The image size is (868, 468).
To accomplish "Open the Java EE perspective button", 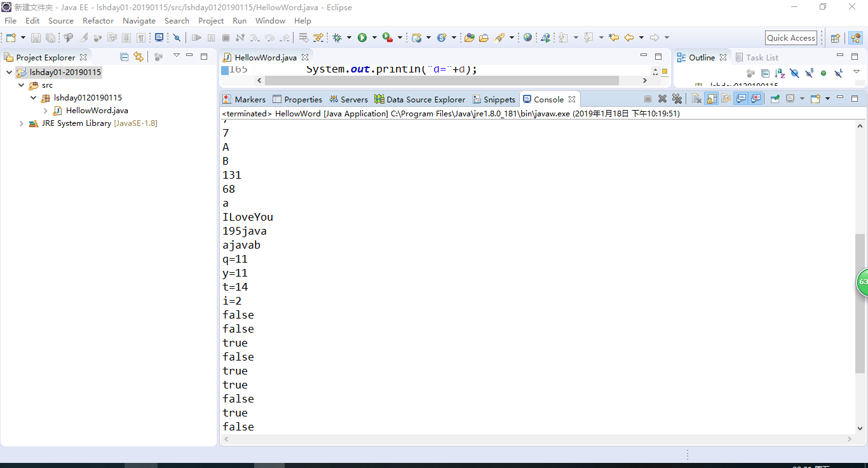I will pos(855,38).
